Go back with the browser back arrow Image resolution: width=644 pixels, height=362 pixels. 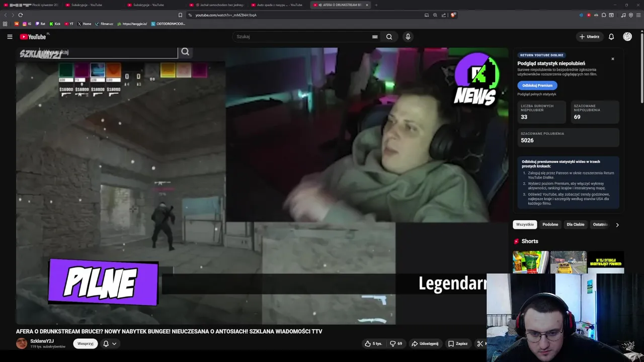pos(6,15)
